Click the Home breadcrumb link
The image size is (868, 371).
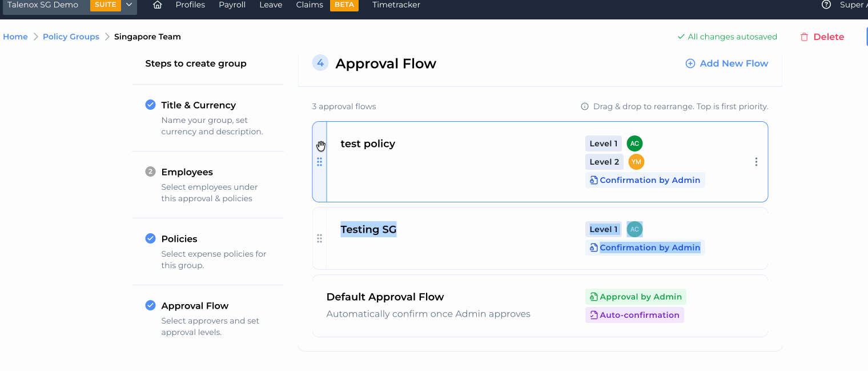(15, 37)
